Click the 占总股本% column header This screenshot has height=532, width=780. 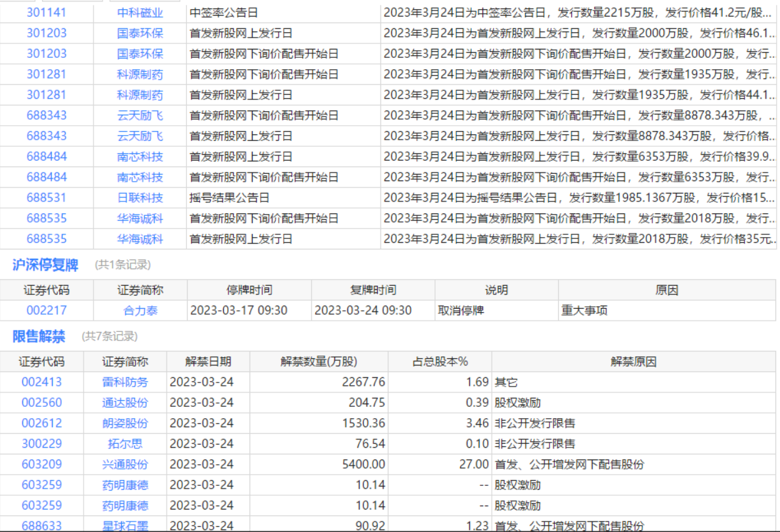click(x=440, y=362)
